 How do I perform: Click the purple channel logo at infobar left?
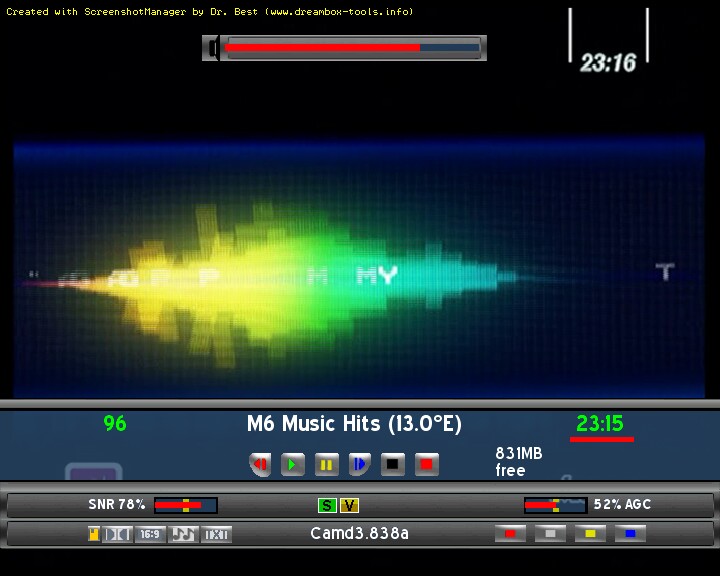click(94, 472)
